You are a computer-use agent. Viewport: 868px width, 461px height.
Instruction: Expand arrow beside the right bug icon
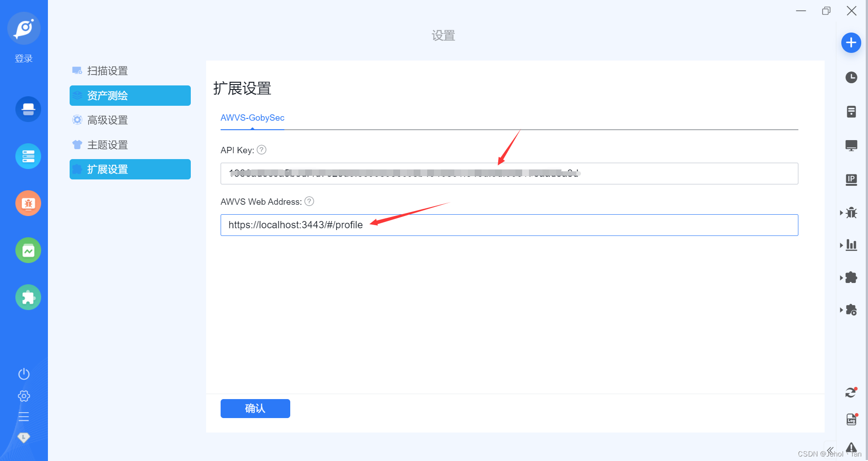[841, 212]
